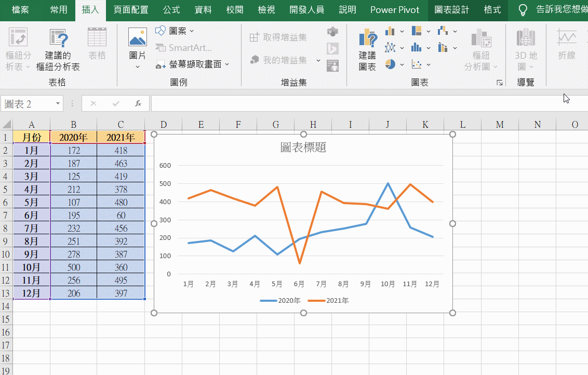The image size is (588, 375).
Task: Click the 600 value axis label
Action: click(165, 165)
